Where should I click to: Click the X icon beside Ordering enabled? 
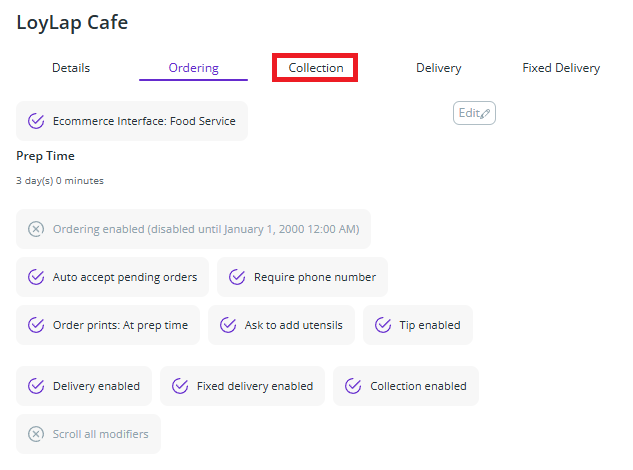click(36, 229)
